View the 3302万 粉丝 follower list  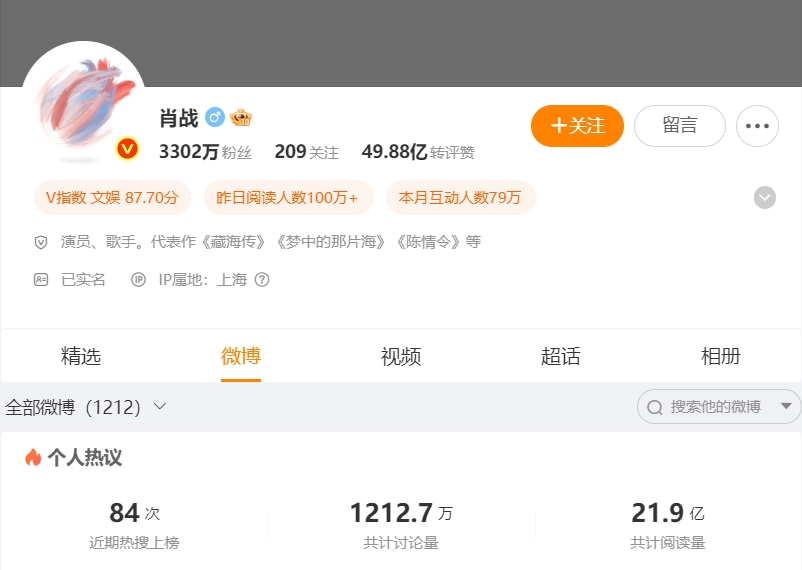(206, 152)
